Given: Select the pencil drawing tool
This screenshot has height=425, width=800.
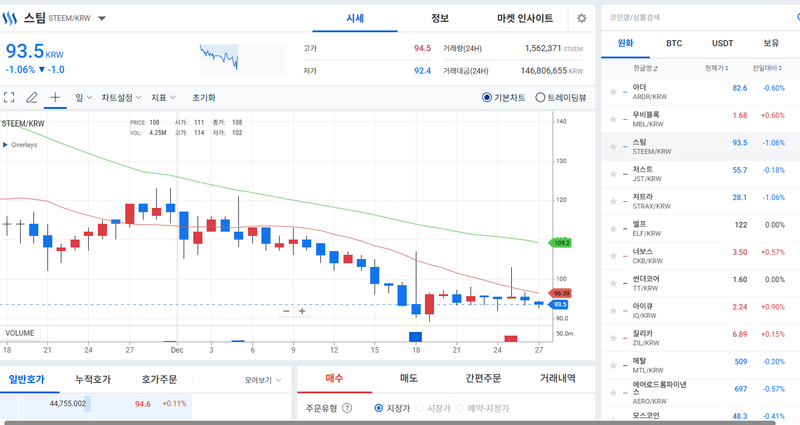Looking at the screenshot, I should pos(32,98).
